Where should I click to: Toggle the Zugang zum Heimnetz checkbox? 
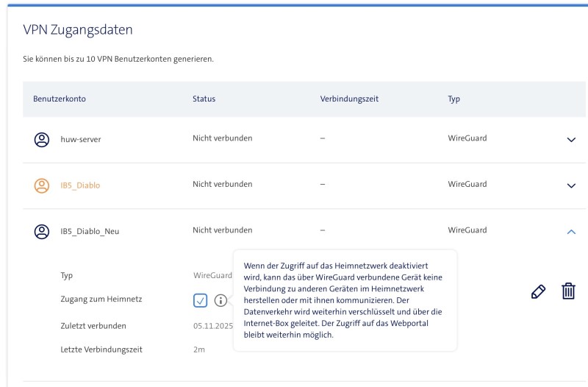point(201,300)
